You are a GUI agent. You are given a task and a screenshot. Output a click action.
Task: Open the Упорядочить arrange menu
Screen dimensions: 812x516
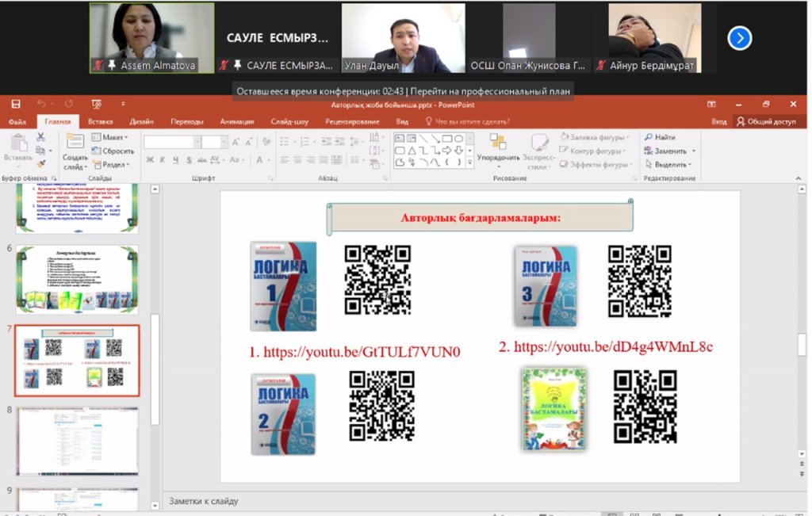498,151
